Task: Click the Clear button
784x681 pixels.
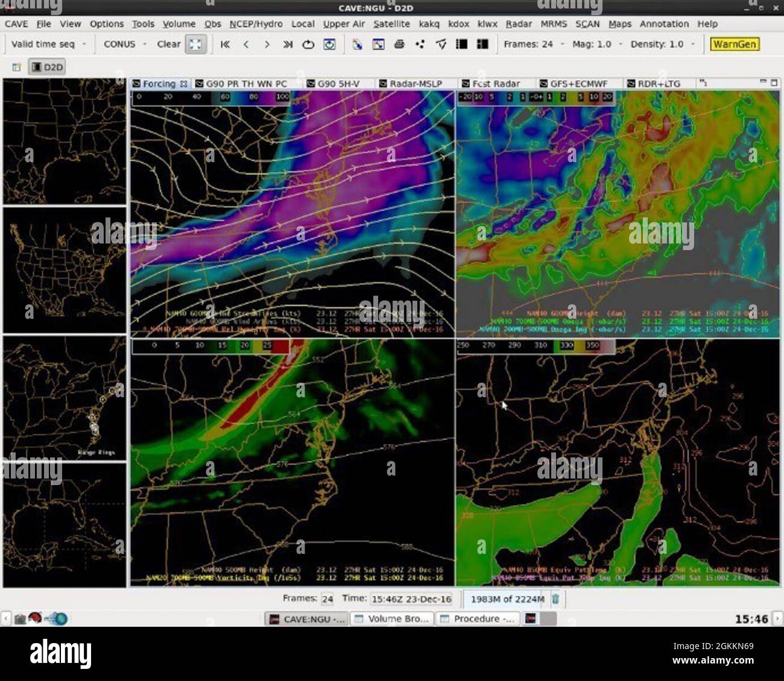Action: [168, 44]
